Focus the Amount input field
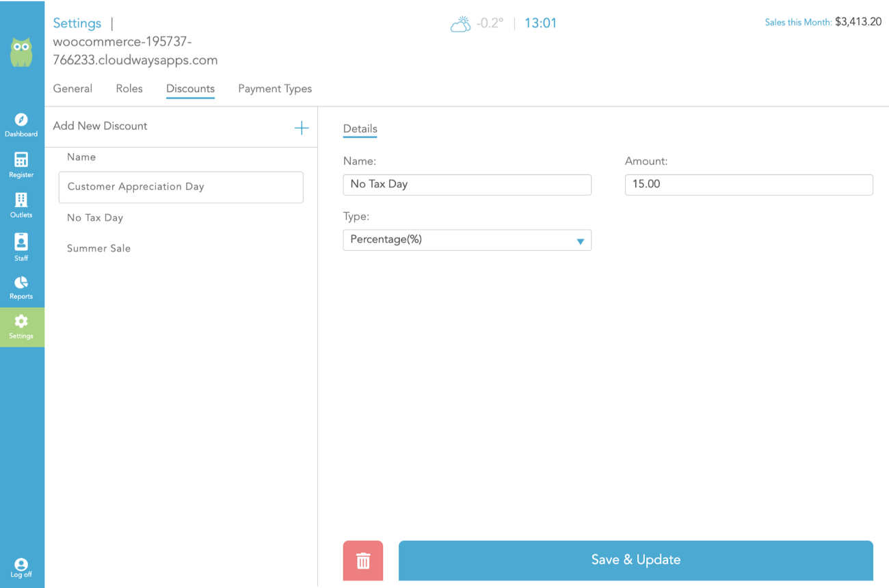889x588 pixels. [x=749, y=185]
